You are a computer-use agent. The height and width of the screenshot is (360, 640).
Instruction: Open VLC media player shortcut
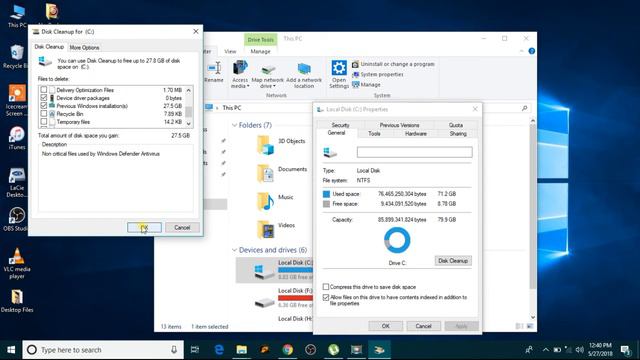17,264
